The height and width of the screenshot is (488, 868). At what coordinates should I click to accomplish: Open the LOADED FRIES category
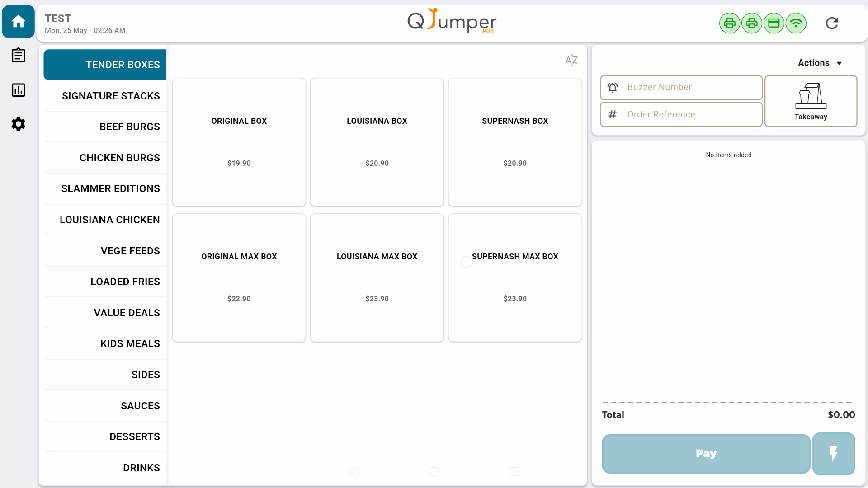click(x=105, y=282)
